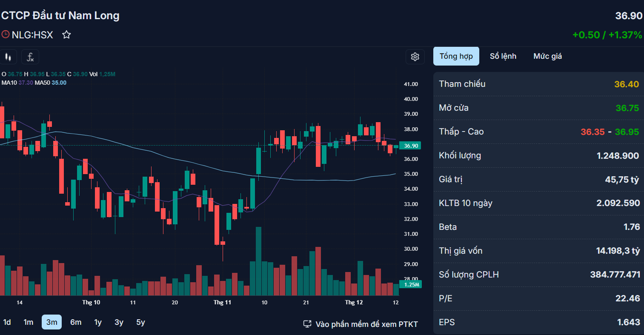Open chart settings gear

point(415,57)
